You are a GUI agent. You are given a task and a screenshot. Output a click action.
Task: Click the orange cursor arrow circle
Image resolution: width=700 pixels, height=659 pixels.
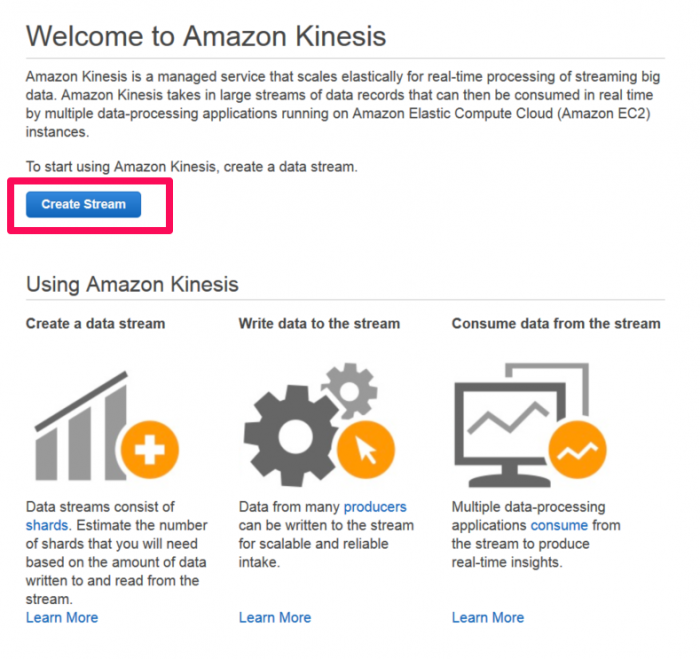point(366,449)
